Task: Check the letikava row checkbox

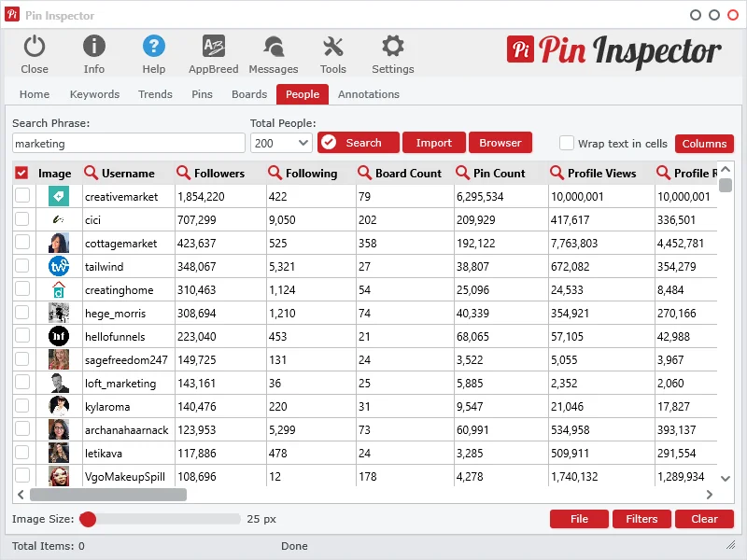Action: click(21, 452)
